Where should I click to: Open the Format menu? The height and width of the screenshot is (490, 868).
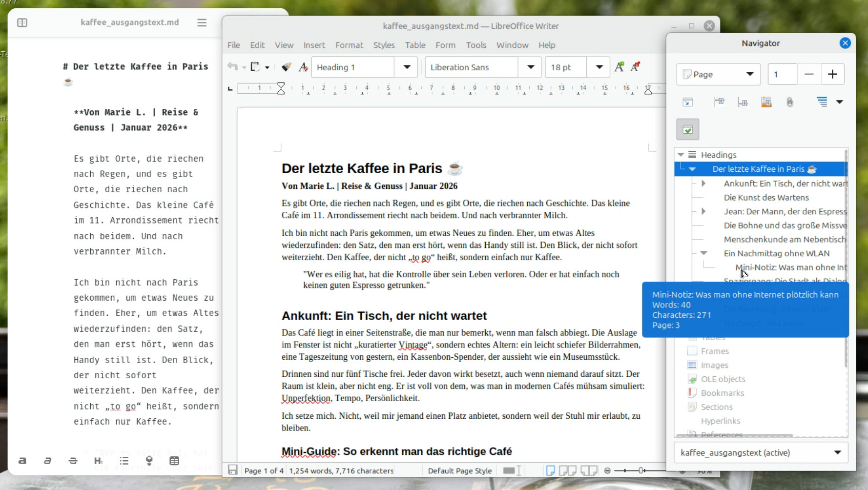[x=349, y=45]
